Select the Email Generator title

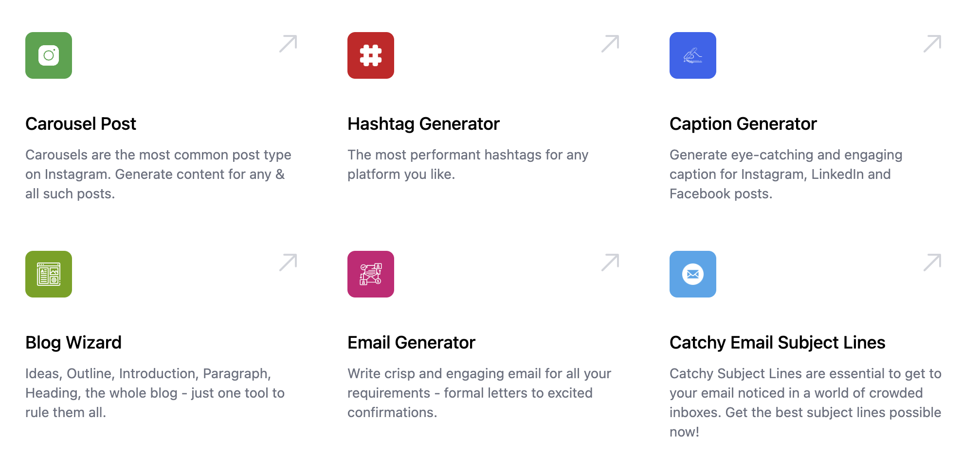point(411,343)
